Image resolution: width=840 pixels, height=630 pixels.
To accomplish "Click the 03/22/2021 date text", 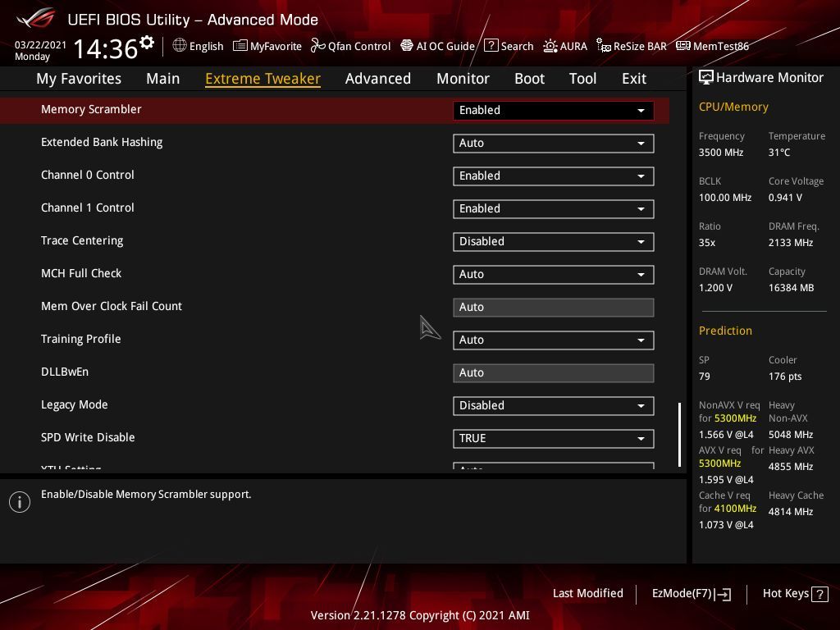I will point(40,45).
